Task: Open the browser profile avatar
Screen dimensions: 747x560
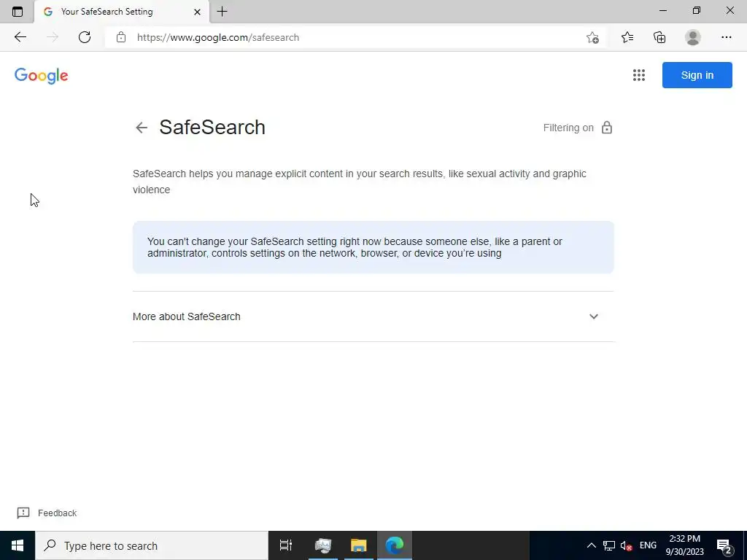Action: click(x=693, y=37)
